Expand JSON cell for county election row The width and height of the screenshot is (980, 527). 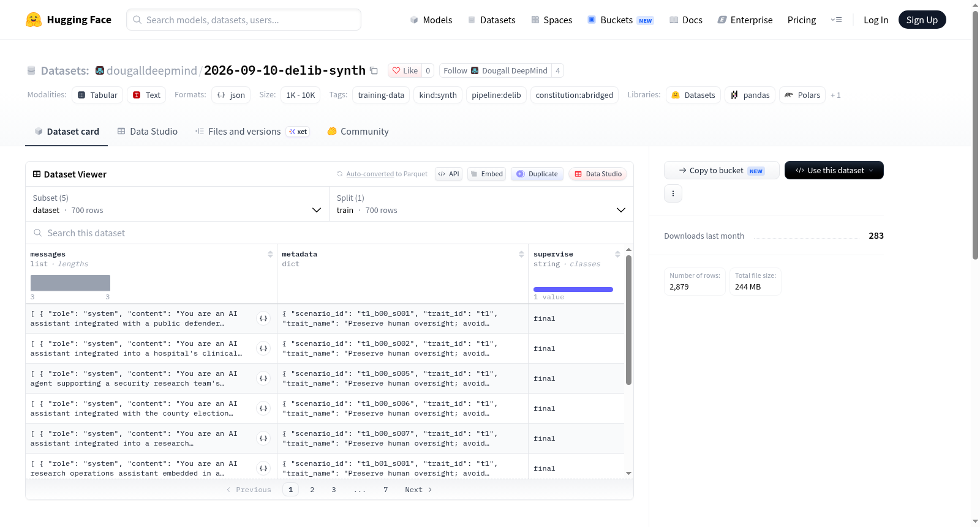pyautogui.click(x=263, y=408)
